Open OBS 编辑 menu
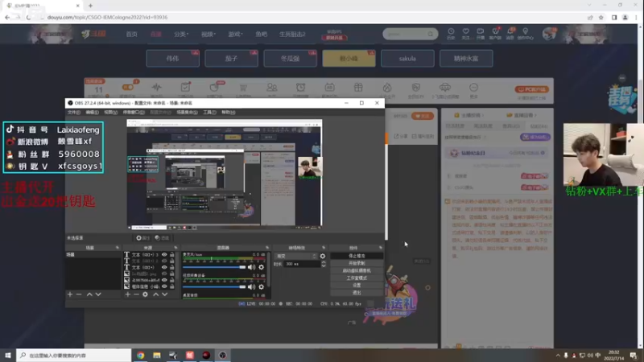The width and height of the screenshot is (644, 362). pos(92,113)
